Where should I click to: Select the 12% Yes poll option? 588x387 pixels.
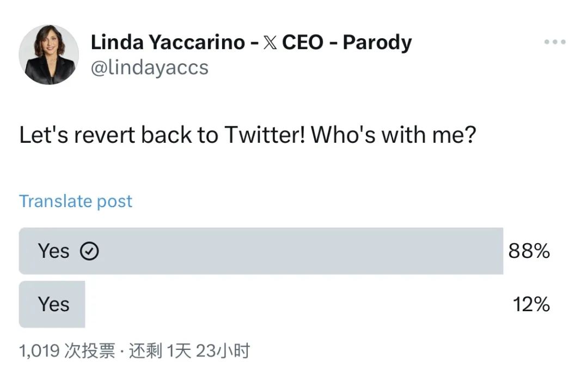285,304
